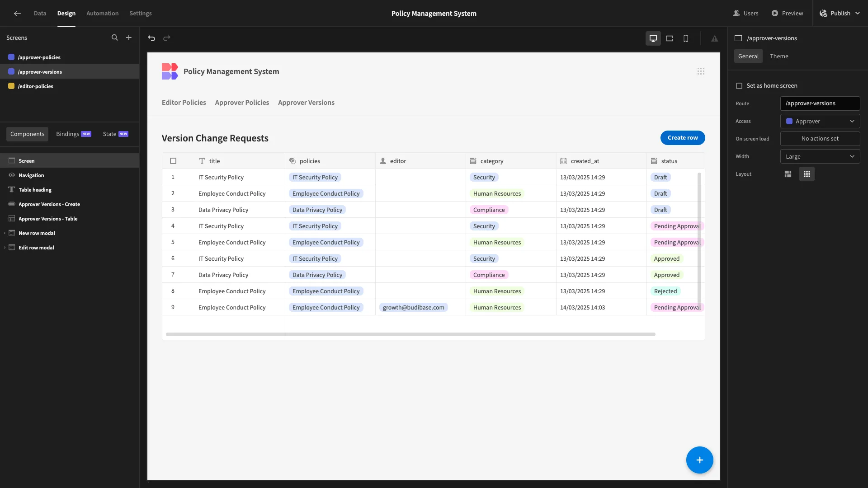Click the Preview play icon

[x=775, y=14]
